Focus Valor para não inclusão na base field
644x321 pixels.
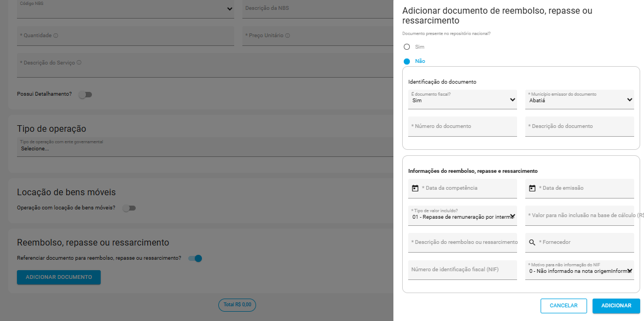[579, 216]
